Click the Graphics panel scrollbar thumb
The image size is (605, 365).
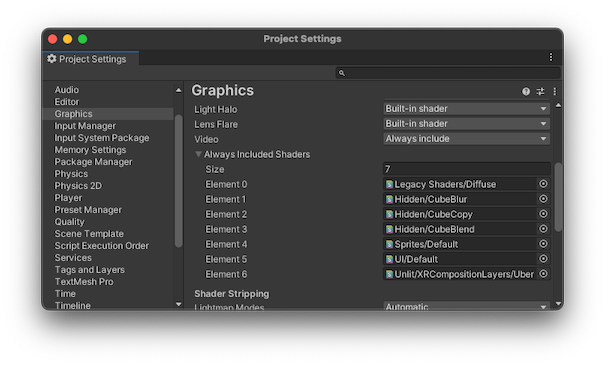point(558,197)
